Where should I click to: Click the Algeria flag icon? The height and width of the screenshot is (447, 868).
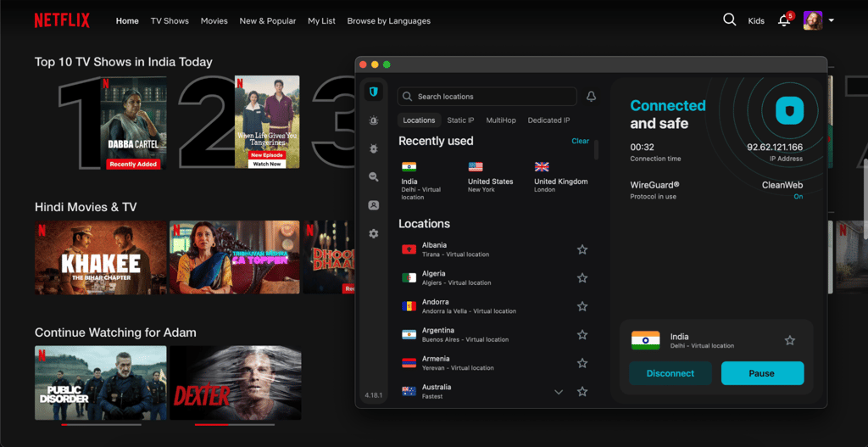[x=409, y=277]
